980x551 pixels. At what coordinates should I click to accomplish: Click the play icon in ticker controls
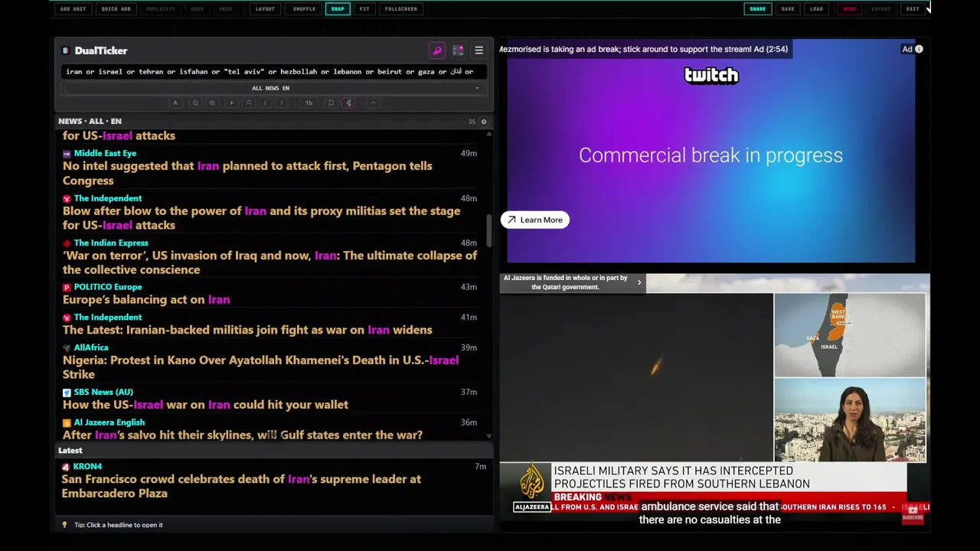click(x=231, y=103)
